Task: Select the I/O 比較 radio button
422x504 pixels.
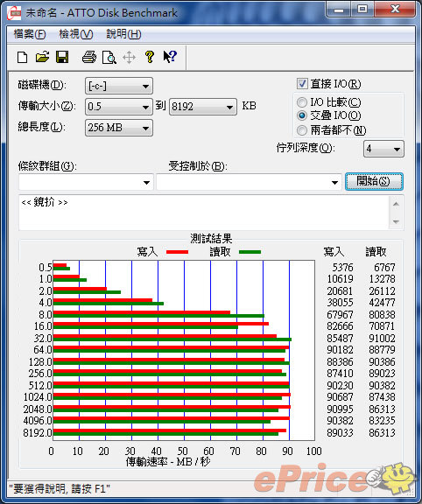Action: (x=302, y=102)
